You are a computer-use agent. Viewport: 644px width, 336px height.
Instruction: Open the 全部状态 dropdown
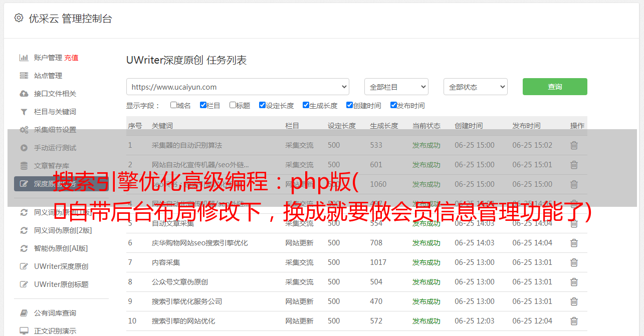(x=476, y=87)
